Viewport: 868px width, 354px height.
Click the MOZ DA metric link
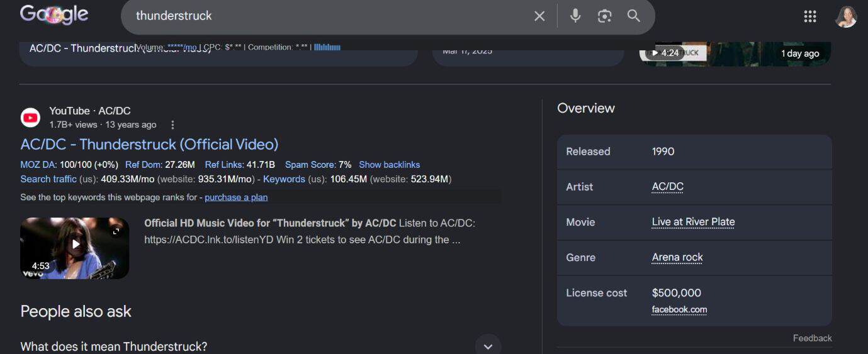tap(38, 165)
